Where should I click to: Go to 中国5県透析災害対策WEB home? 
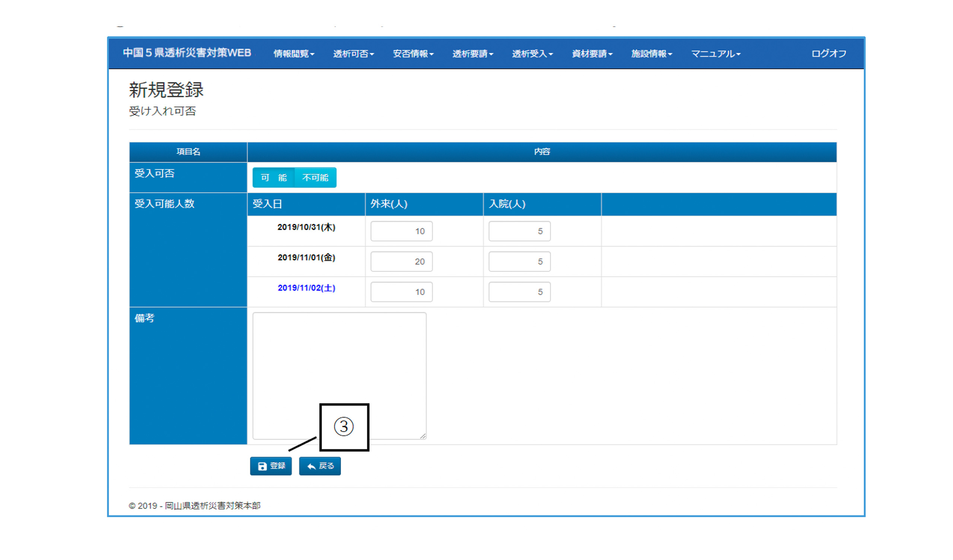(187, 53)
